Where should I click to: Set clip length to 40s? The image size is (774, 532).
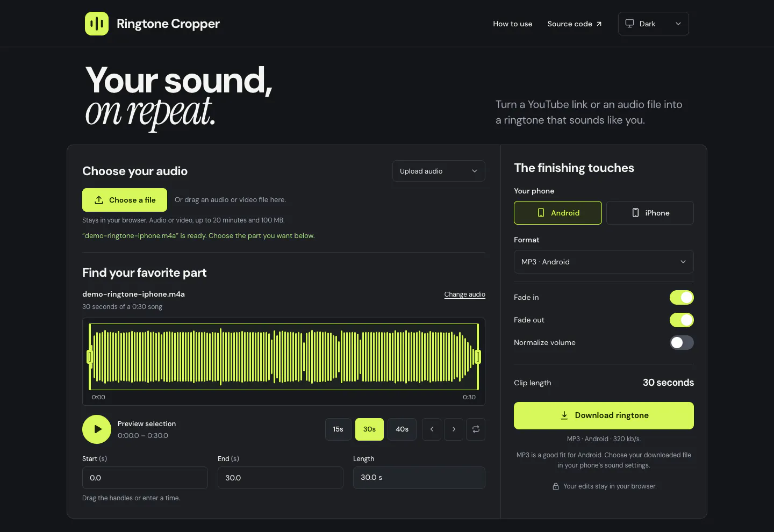click(402, 429)
